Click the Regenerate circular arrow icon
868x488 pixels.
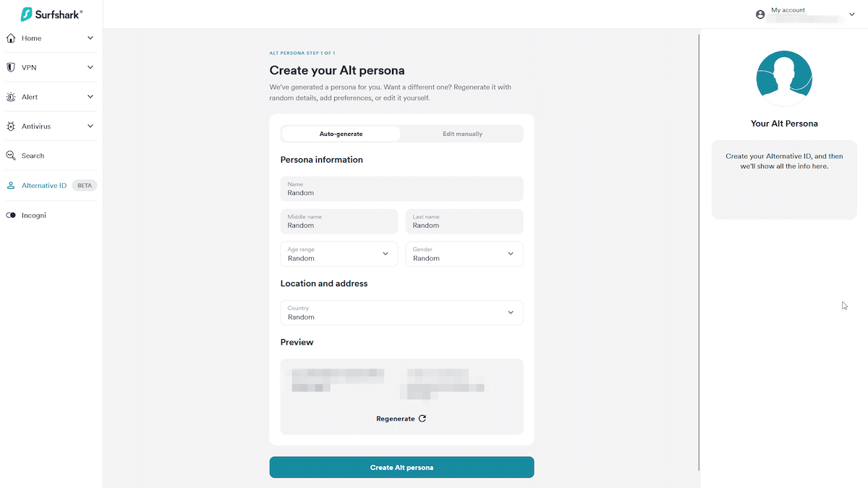422,419
